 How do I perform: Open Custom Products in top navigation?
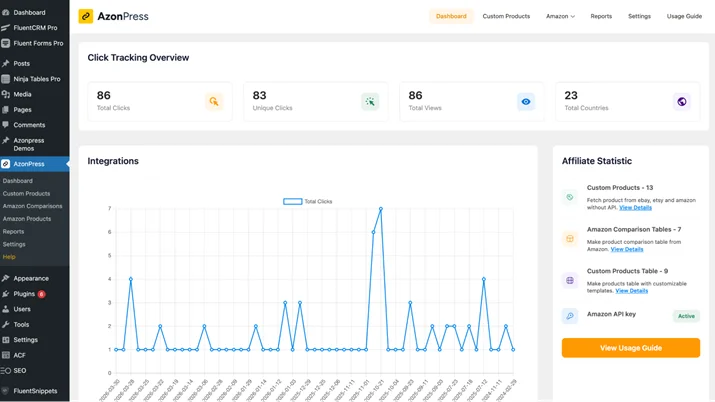[x=506, y=16]
